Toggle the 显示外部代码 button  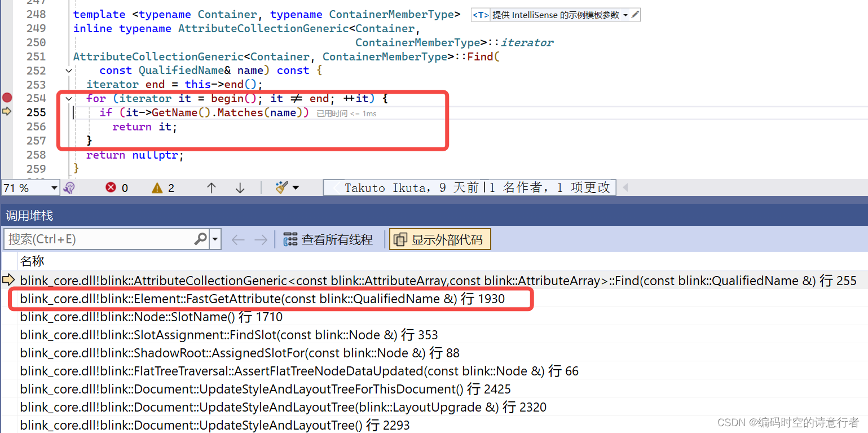pyautogui.click(x=440, y=239)
